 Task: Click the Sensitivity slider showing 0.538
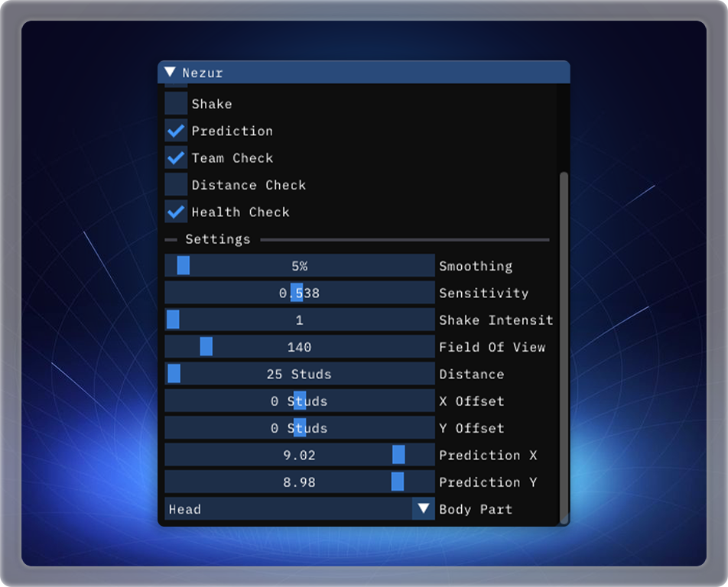tap(299, 293)
